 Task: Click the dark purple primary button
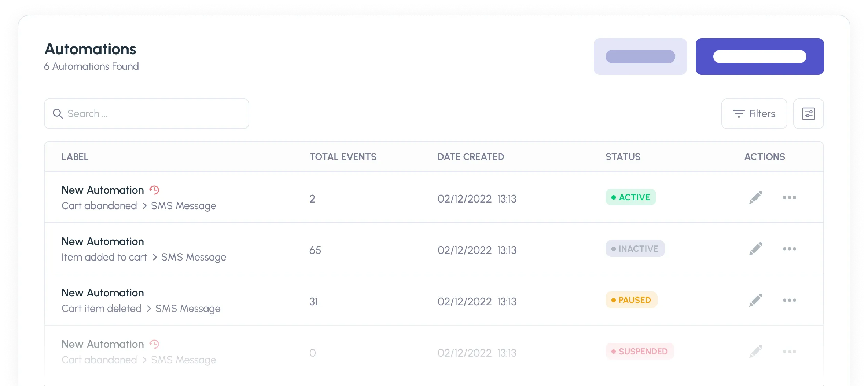point(759,57)
